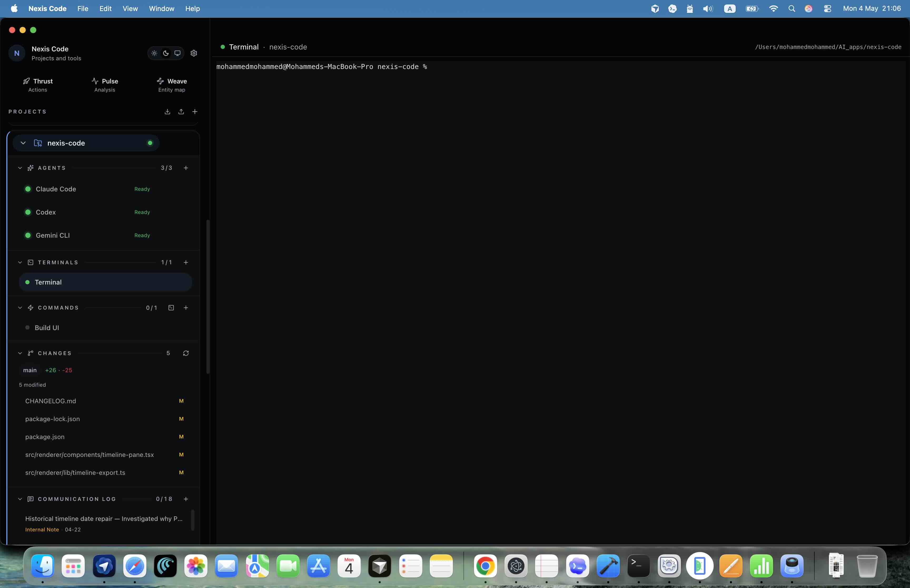This screenshot has width=910, height=588.
Task: Click the Apple menu
Action: pos(14,8)
